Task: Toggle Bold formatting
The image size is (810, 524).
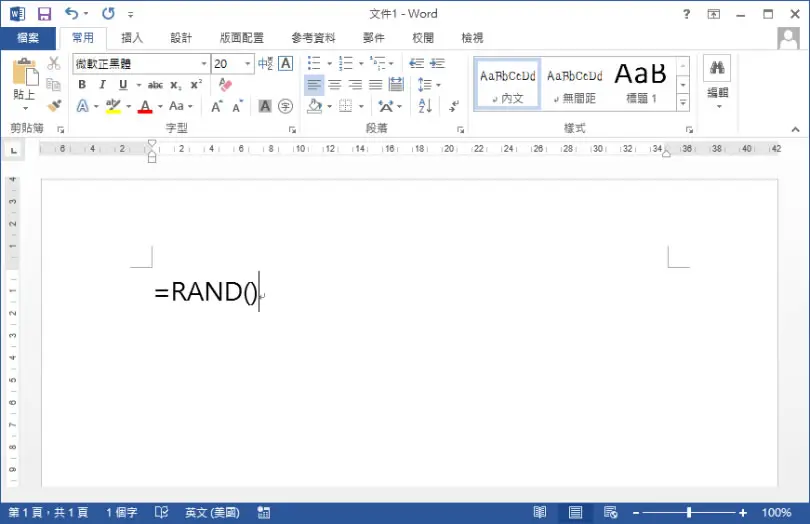Action: point(82,85)
